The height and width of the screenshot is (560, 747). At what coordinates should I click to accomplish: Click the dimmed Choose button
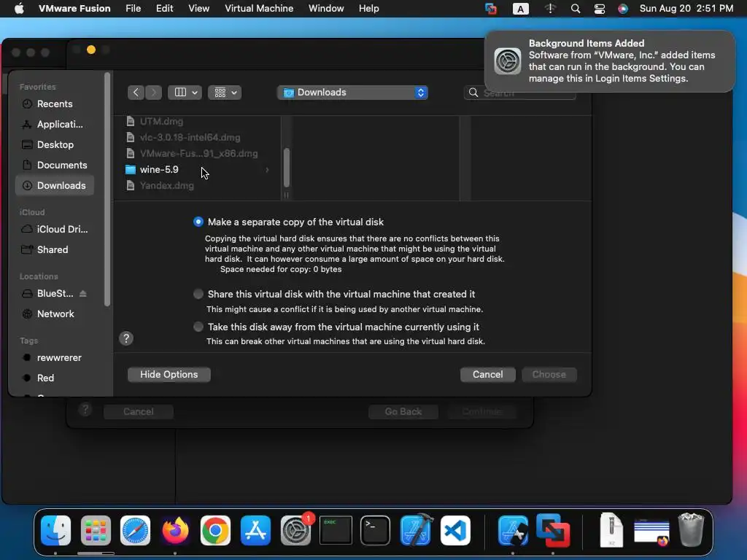[x=549, y=374]
